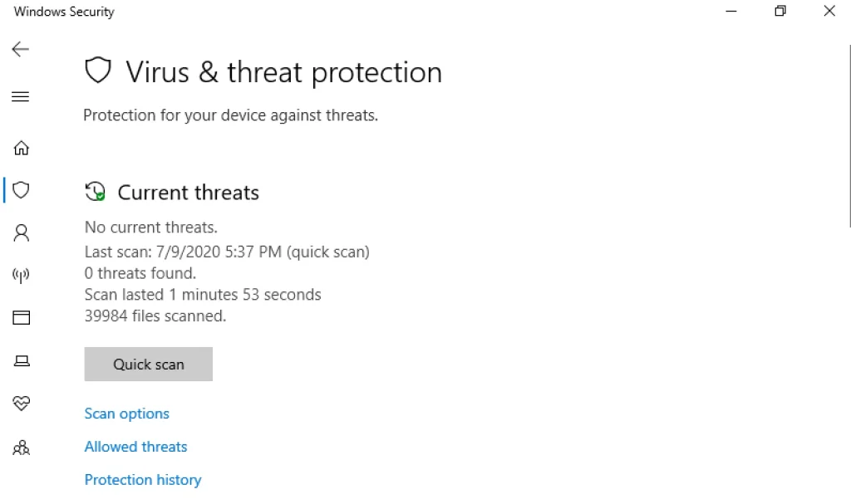
Task: Go back using the back arrow
Action: coord(20,49)
